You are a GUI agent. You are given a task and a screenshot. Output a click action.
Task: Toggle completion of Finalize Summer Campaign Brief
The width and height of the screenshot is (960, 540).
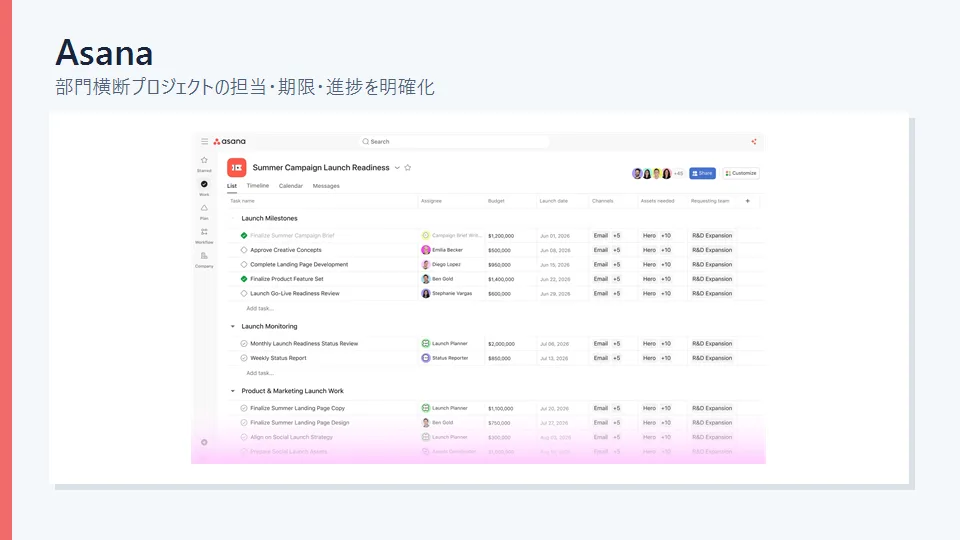(x=244, y=235)
